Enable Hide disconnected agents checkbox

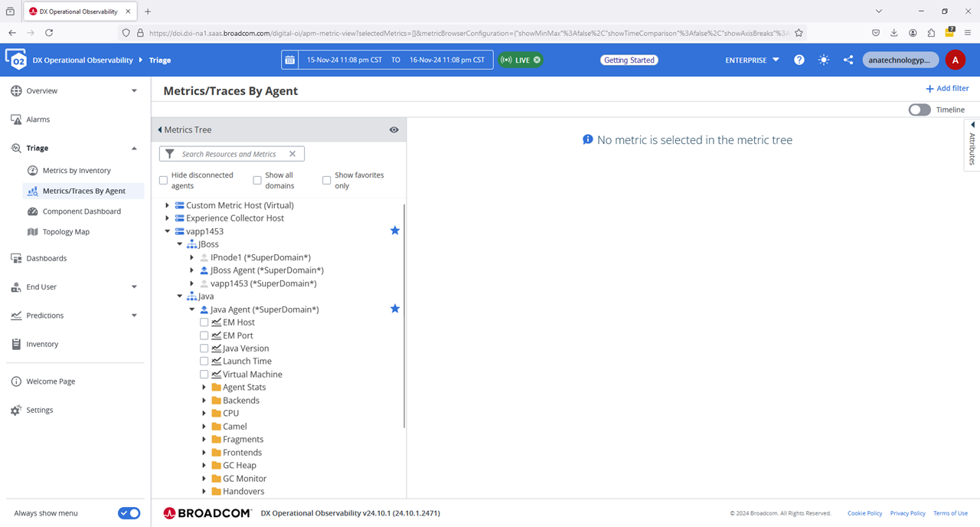163,181
